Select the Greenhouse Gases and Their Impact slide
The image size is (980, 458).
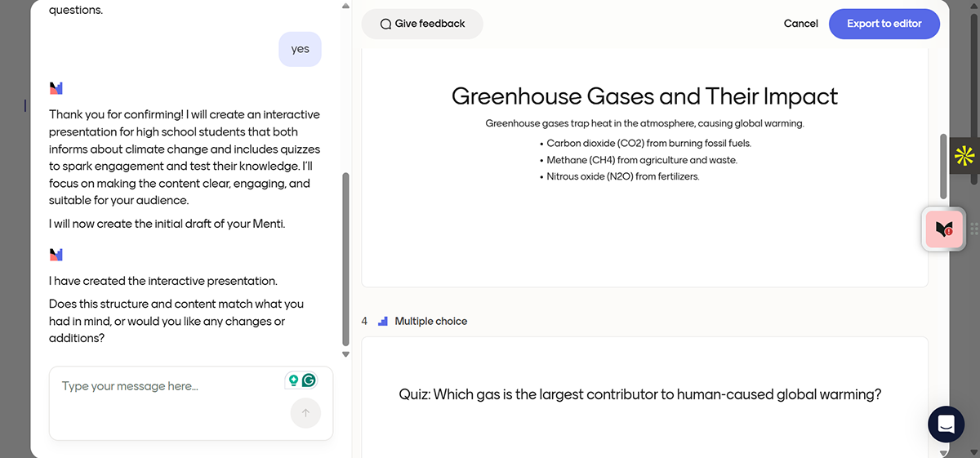[644, 163]
